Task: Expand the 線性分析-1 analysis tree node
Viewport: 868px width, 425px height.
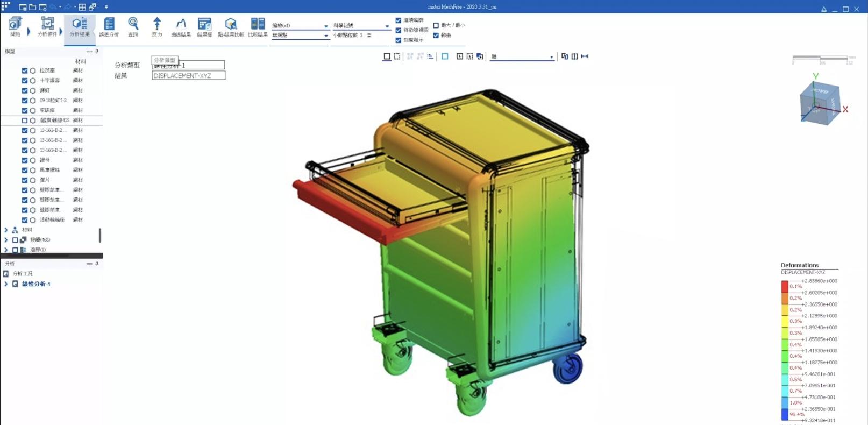Action: pos(6,284)
